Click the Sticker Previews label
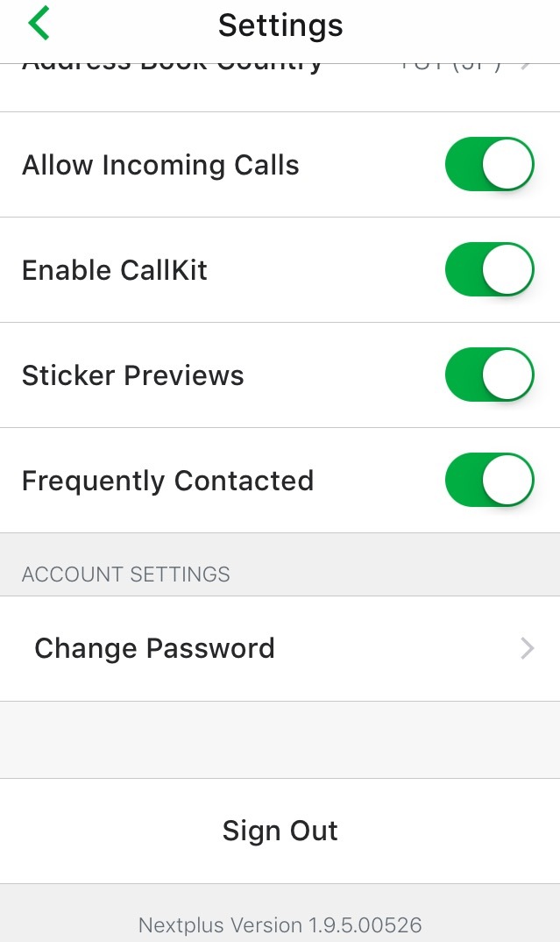This screenshot has width=560, height=942. click(133, 375)
